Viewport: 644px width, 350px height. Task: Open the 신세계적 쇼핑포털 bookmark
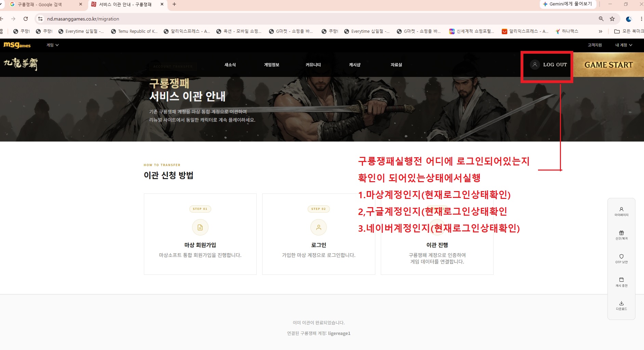click(472, 31)
